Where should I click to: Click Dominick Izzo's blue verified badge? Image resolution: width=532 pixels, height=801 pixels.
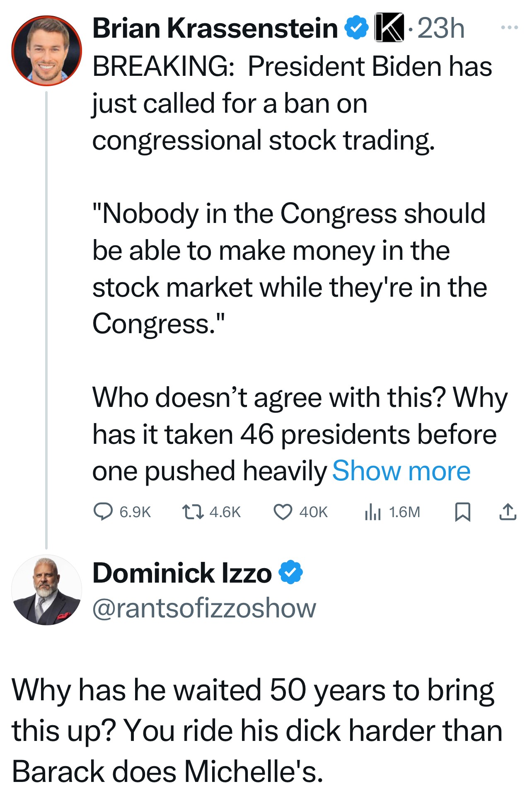coord(291,572)
